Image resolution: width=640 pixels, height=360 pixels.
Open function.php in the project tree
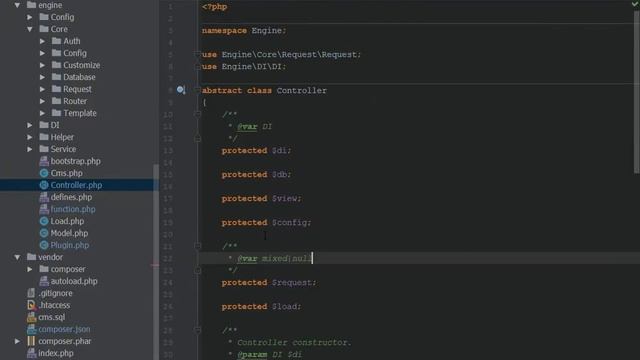(x=73, y=209)
